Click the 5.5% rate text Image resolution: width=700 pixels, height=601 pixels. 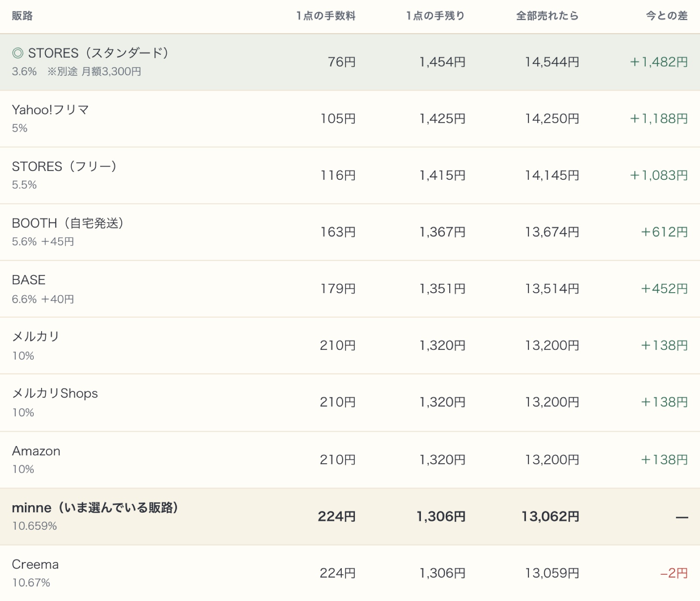point(24,185)
